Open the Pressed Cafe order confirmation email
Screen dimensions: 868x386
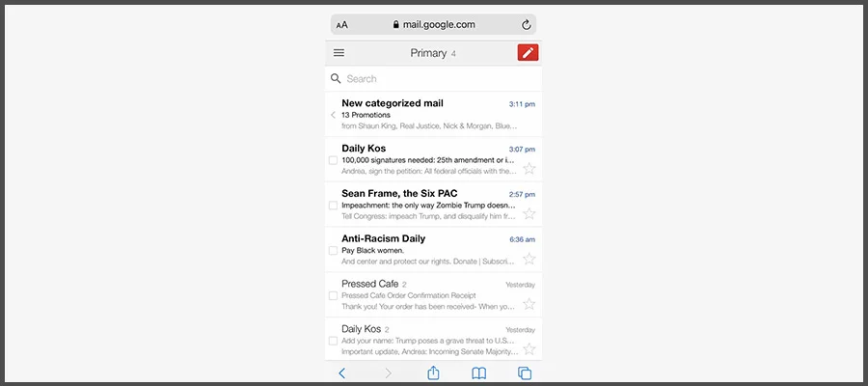click(424, 294)
